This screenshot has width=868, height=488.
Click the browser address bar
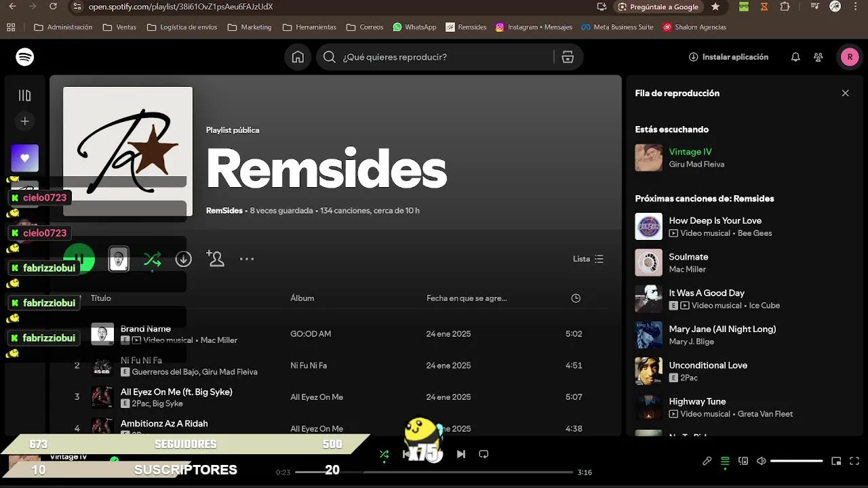332,7
